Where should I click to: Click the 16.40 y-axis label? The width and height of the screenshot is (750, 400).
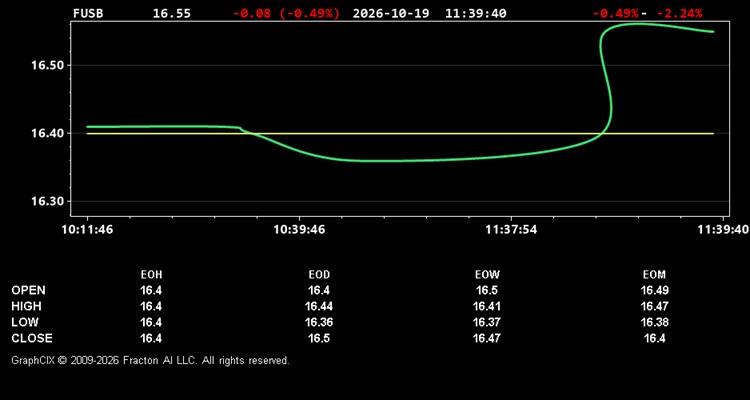pos(47,133)
